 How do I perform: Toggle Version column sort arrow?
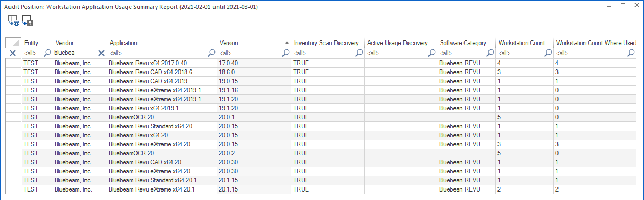[287, 43]
